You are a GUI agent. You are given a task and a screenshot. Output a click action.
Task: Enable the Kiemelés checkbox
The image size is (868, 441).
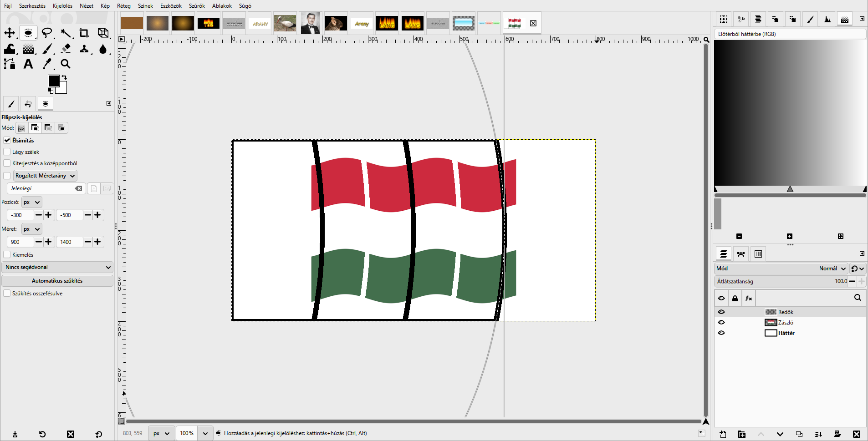click(7, 254)
